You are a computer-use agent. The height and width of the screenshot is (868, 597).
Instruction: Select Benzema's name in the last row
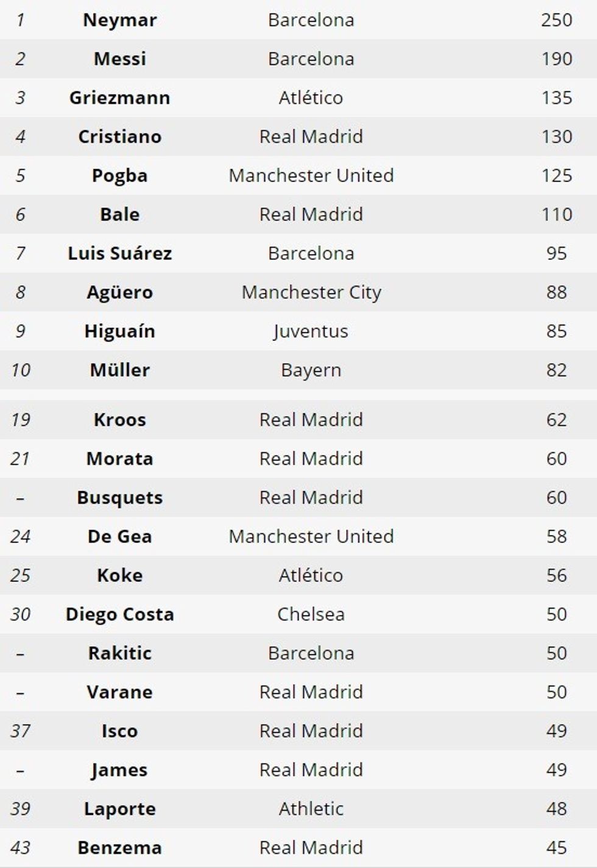coord(119,848)
